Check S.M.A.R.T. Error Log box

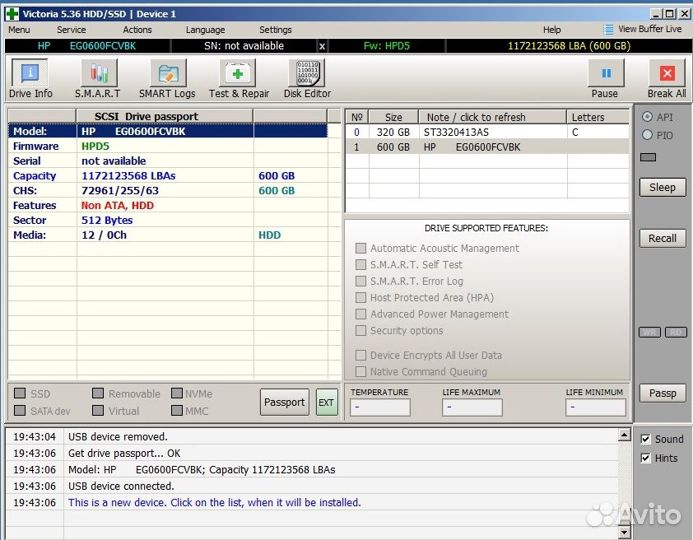coord(361,281)
